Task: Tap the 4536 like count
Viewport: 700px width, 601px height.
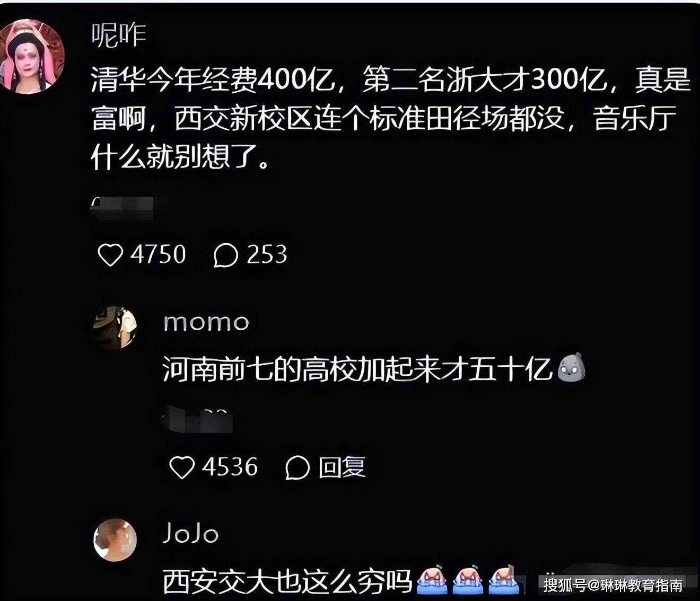Action: (x=230, y=467)
